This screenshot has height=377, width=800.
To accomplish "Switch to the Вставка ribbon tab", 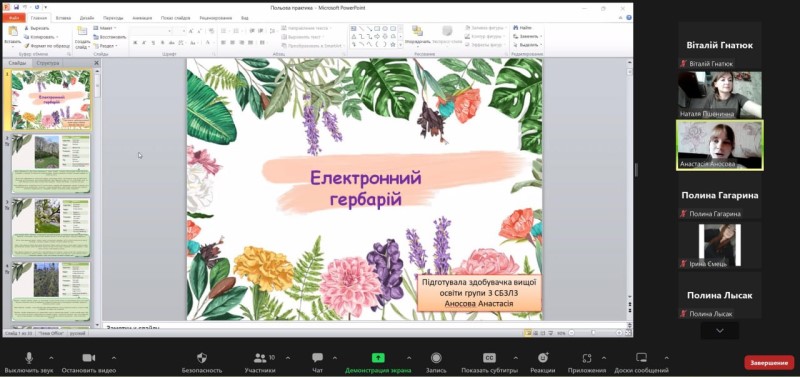I will click(63, 18).
